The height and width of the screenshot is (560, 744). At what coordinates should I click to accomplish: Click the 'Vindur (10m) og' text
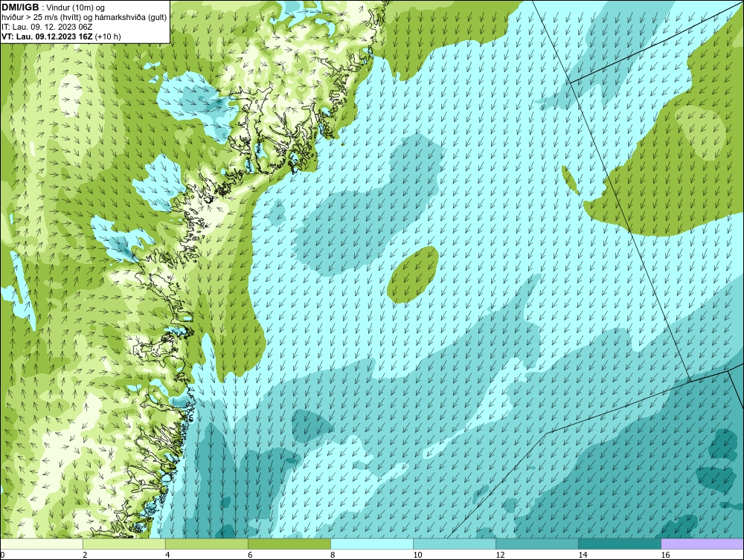(x=76, y=7)
